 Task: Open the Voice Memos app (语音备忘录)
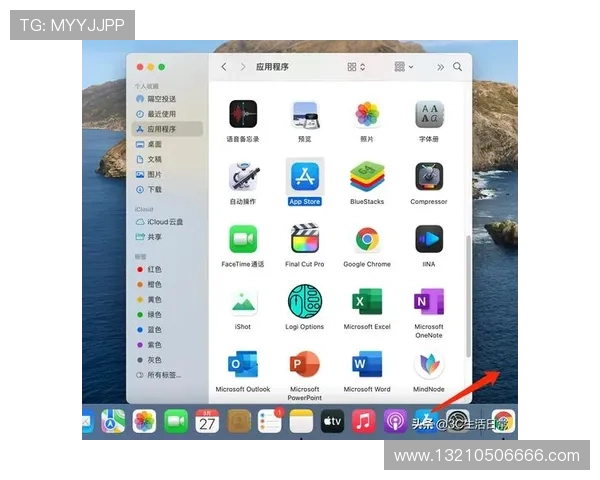click(243, 114)
